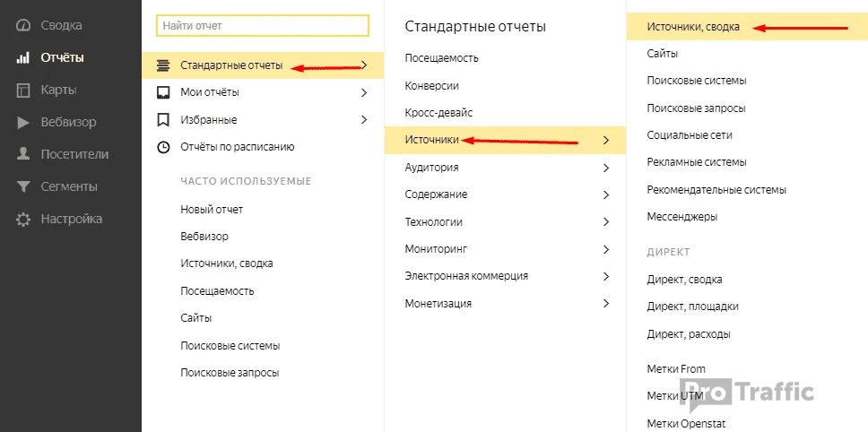
Task: Click the Сводка gauge icon in sidebar
Action: (x=22, y=25)
